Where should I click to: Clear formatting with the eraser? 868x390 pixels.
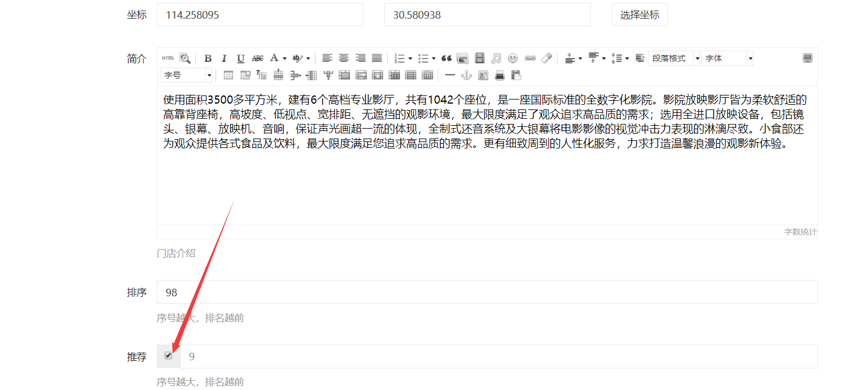click(546, 58)
